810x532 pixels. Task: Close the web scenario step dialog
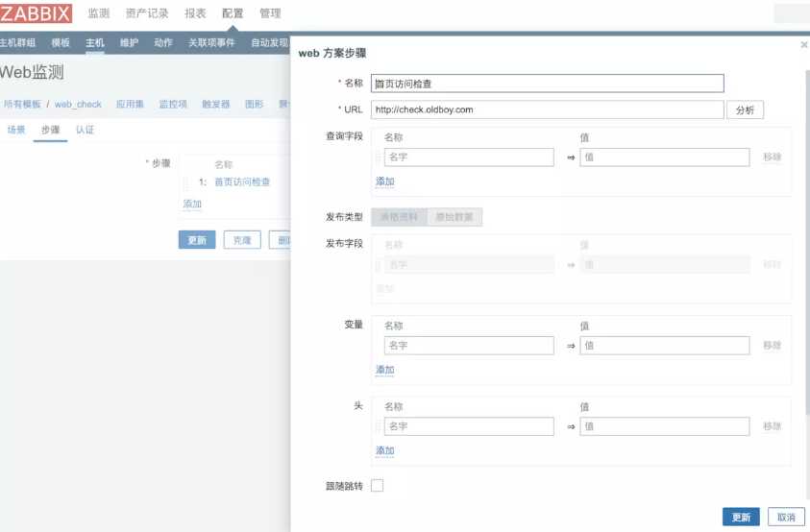[803, 44]
